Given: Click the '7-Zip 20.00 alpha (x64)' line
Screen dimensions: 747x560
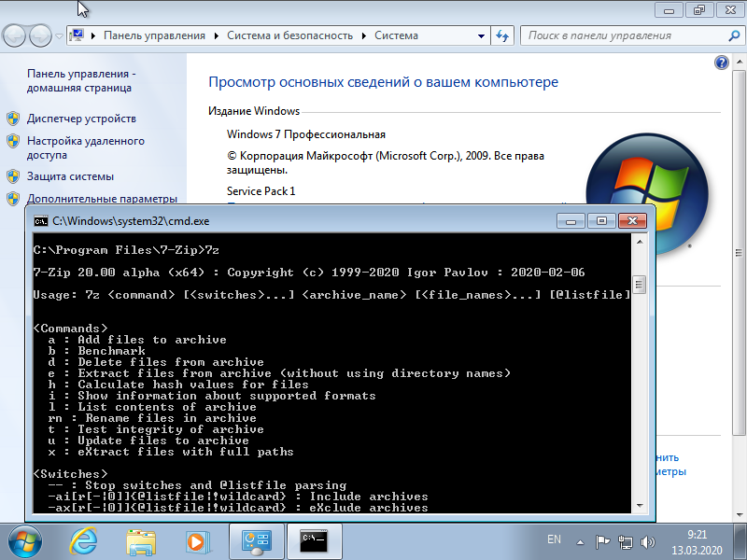Looking at the screenshot, I should pyautogui.click(x=309, y=273).
